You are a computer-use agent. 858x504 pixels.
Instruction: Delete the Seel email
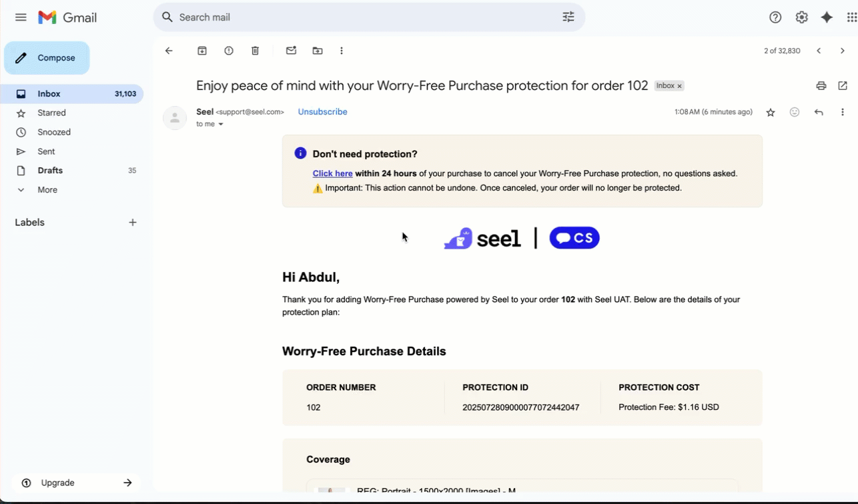[x=255, y=51]
